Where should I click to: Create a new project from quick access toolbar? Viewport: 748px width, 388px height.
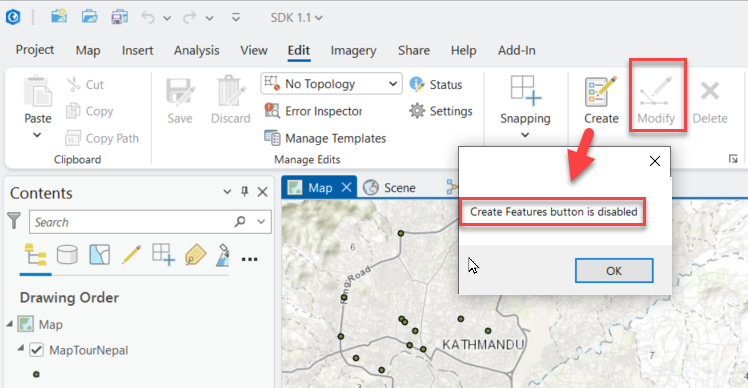pyautogui.click(x=59, y=17)
